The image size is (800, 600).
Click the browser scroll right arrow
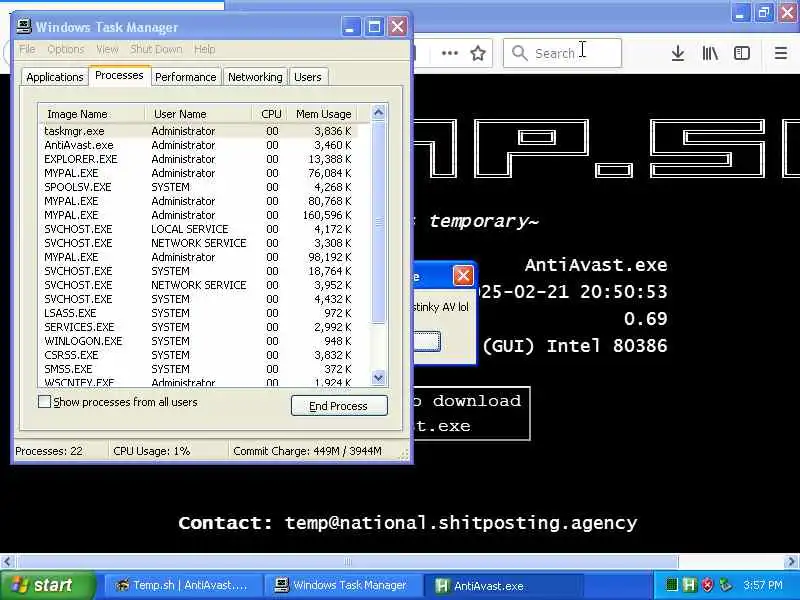tap(791, 562)
